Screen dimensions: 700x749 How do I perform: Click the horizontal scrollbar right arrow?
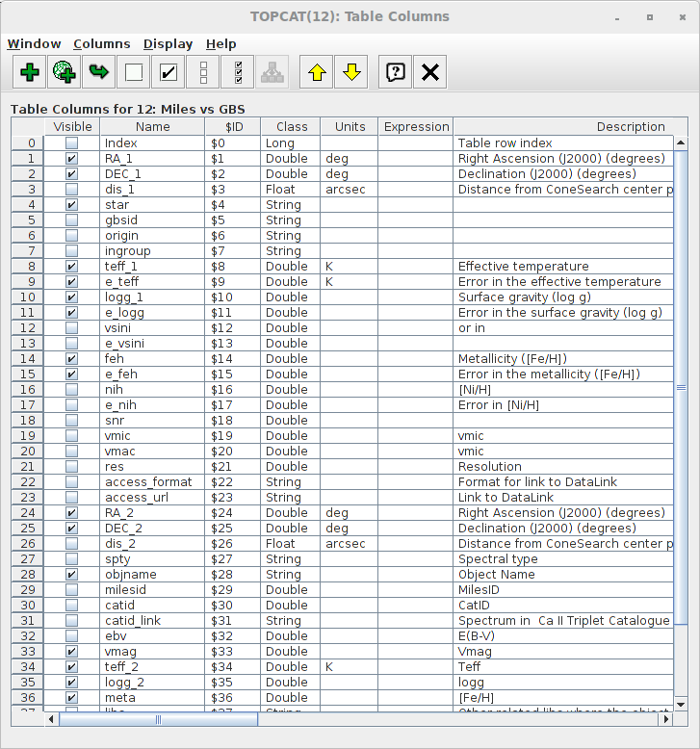(x=666, y=719)
